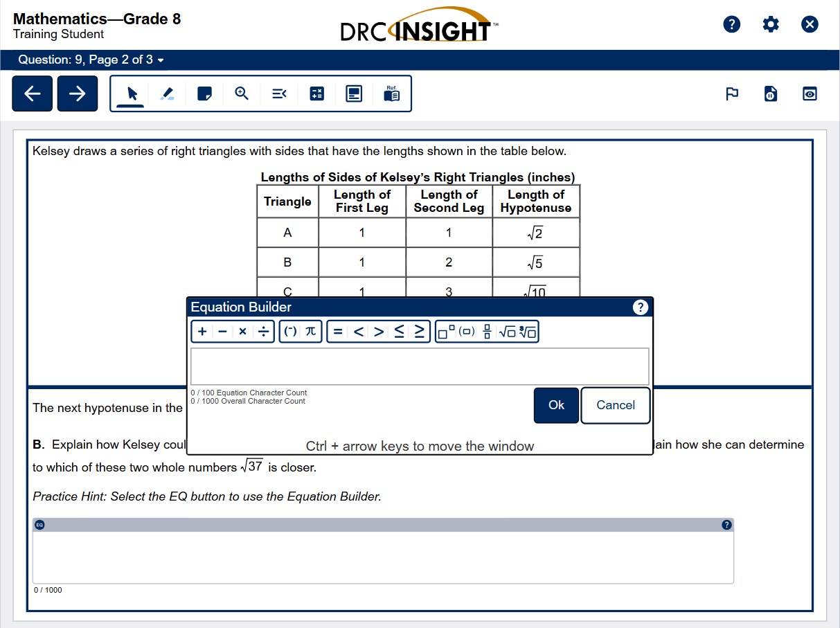Screen dimensions: 840x628
Task: Click triangle 'A' table cell
Action: pos(287,233)
